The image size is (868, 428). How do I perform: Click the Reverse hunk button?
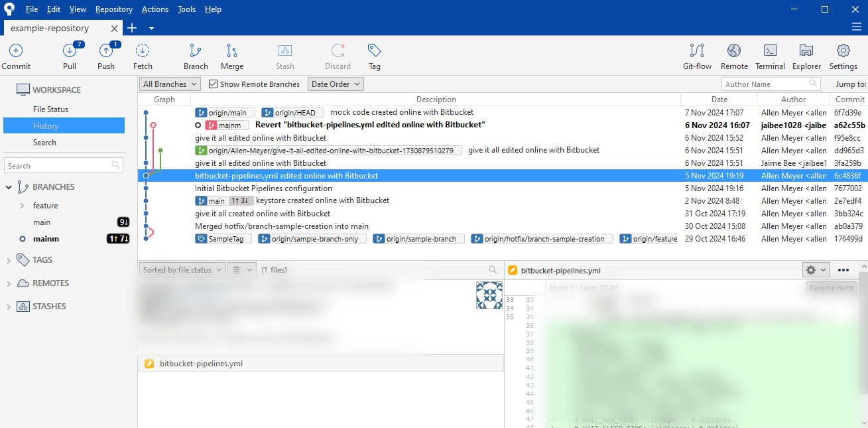(x=831, y=287)
